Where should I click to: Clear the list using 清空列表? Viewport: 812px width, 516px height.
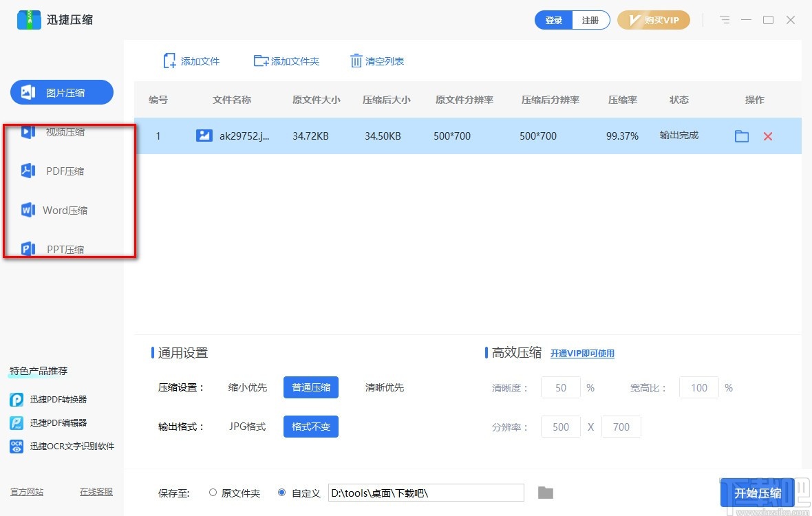[377, 61]
